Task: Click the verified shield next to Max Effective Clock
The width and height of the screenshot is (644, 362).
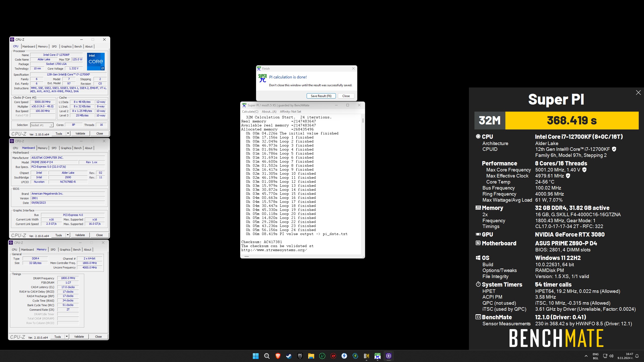Action: click(x=568, y=176)
